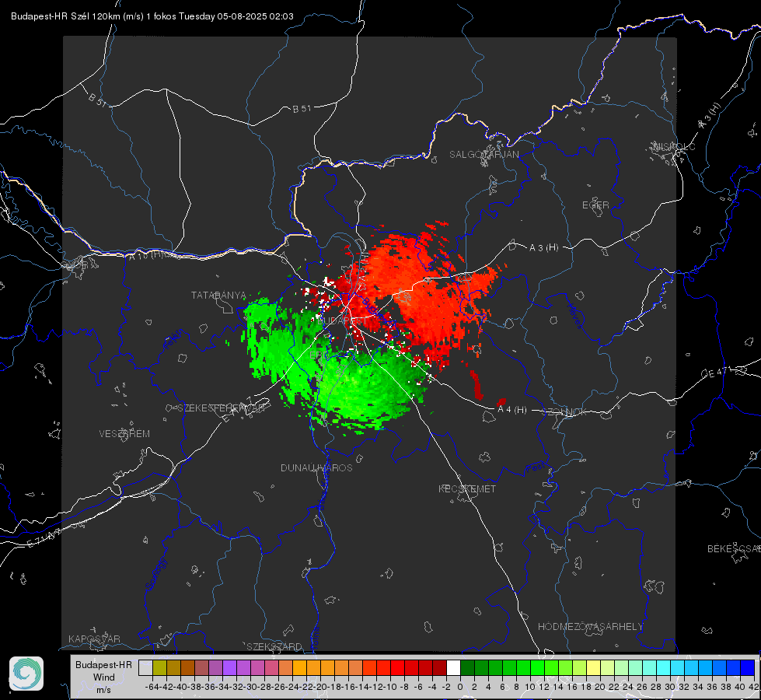Screen dimensions: 761x700
Task: Click the EGER city label
Action: [x=595, y=205]
